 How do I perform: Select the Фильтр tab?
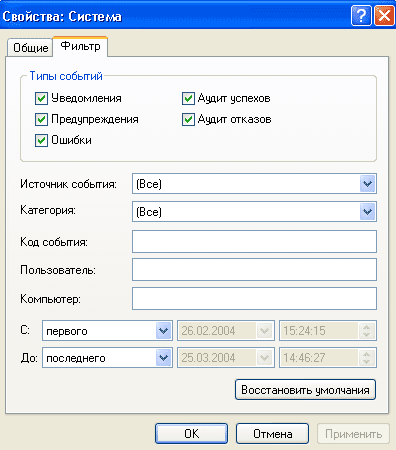pos(80,46)
